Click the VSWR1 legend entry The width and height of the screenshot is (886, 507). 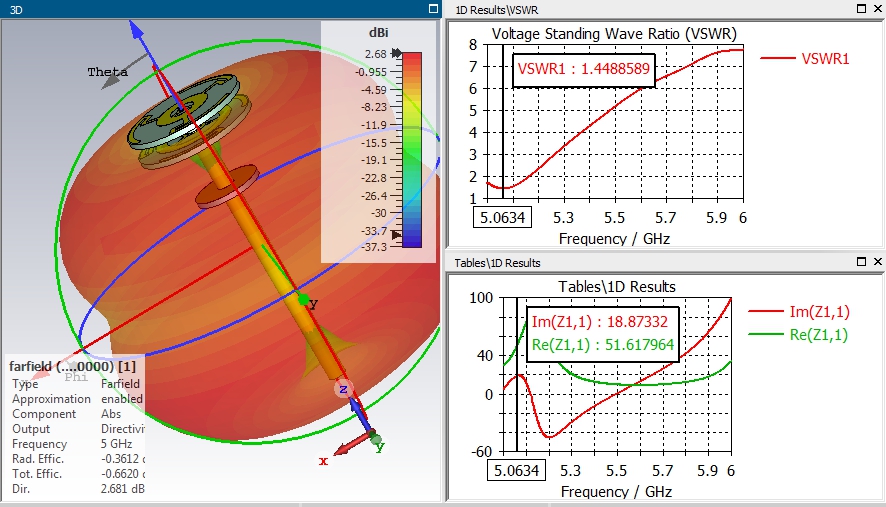point(805,58)
